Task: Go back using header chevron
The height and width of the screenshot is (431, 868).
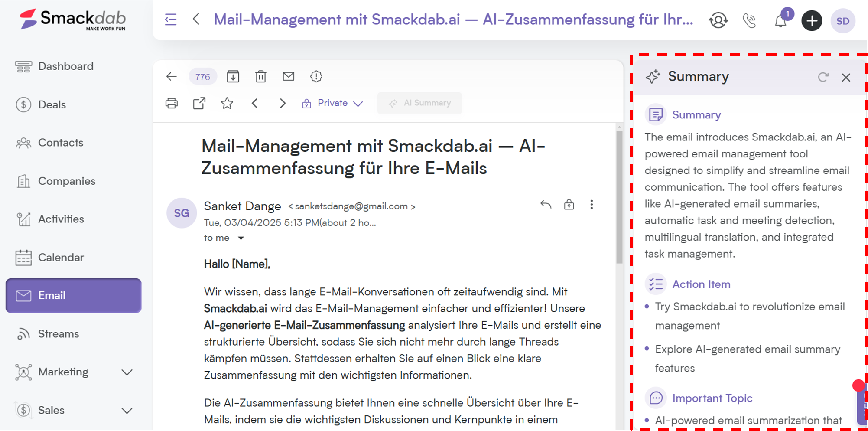Action: (x=196, y=19)
